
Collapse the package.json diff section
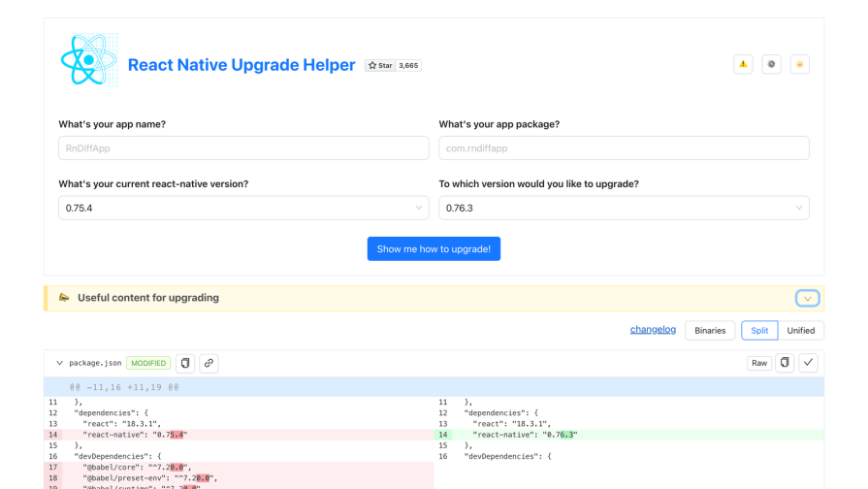tap(59, 363)
